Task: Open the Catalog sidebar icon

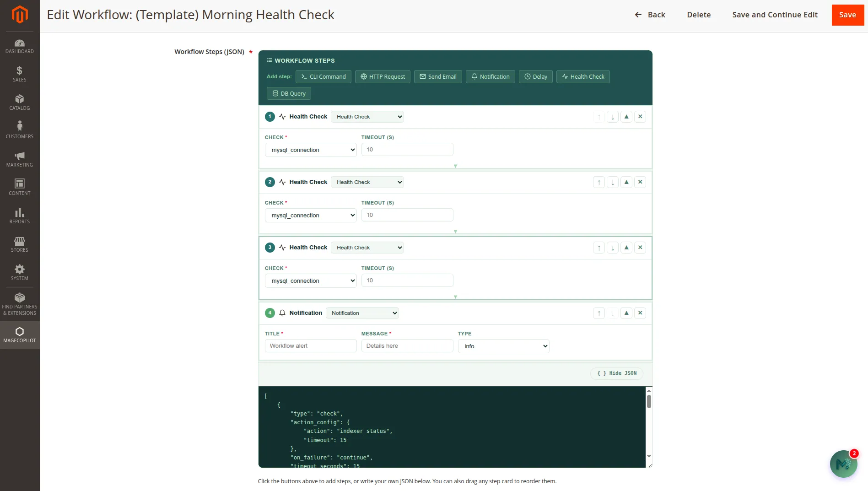Action: (20, 103)
